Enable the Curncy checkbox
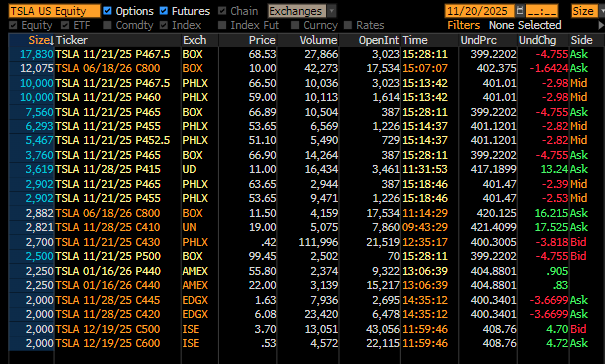The image size is (605, 364). [x=295, y=25]
